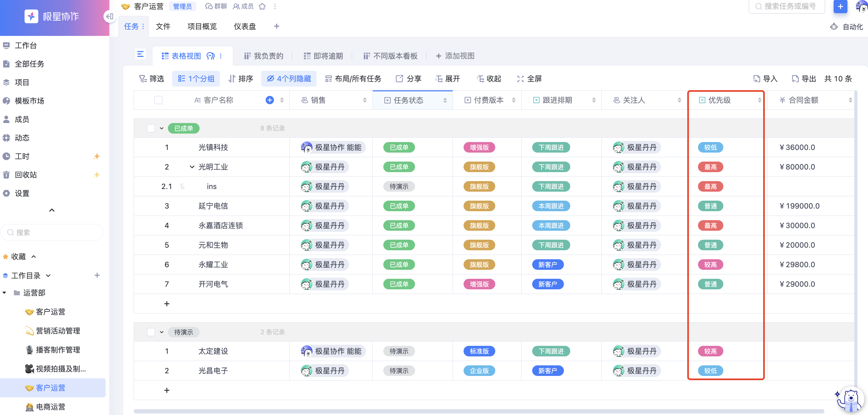868x415 pixels.
Task: Switch to 文件 tab
Action: pos(163,26)
